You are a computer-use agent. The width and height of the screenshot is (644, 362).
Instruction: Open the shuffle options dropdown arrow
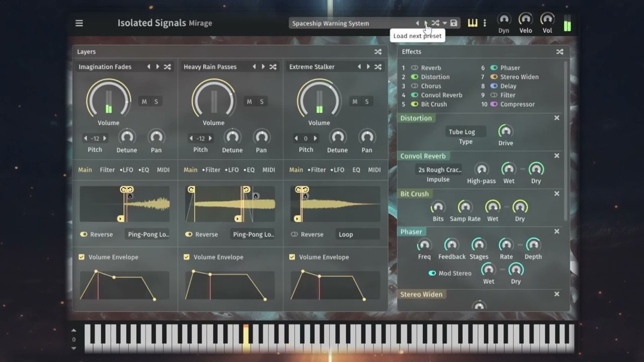445,23
